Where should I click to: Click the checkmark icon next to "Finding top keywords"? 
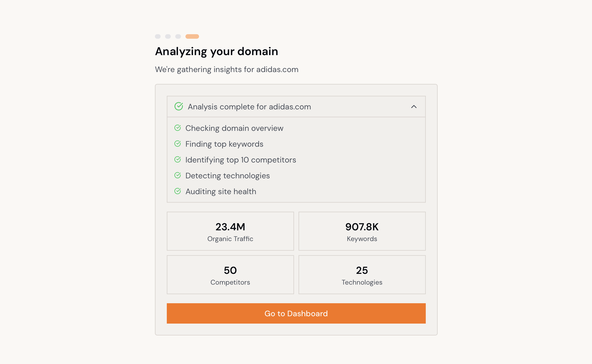[178, 144]
